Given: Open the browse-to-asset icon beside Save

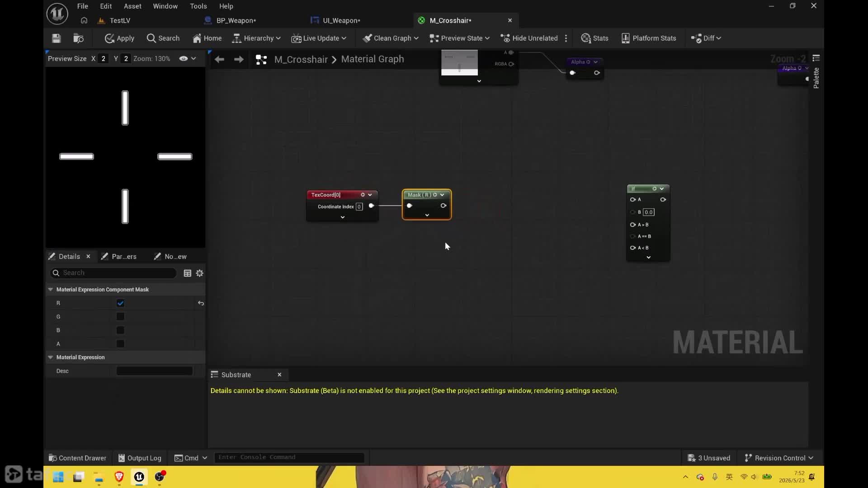Looking at the screenshot, I should coord(79,38).
